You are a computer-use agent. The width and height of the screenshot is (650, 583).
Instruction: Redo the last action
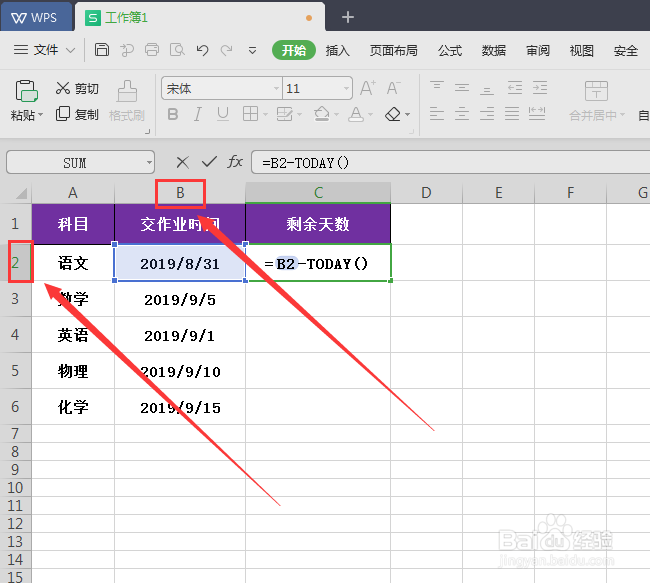tap(226, 50)
